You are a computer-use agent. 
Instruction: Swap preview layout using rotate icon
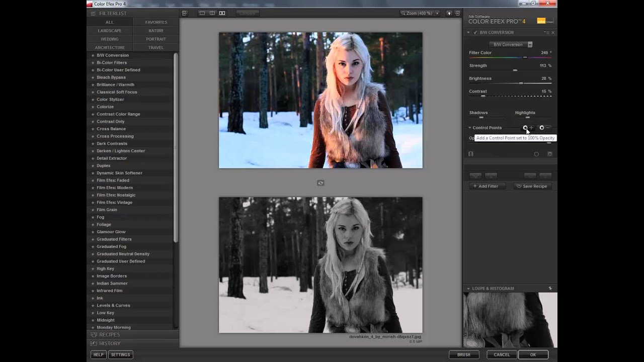320,183
